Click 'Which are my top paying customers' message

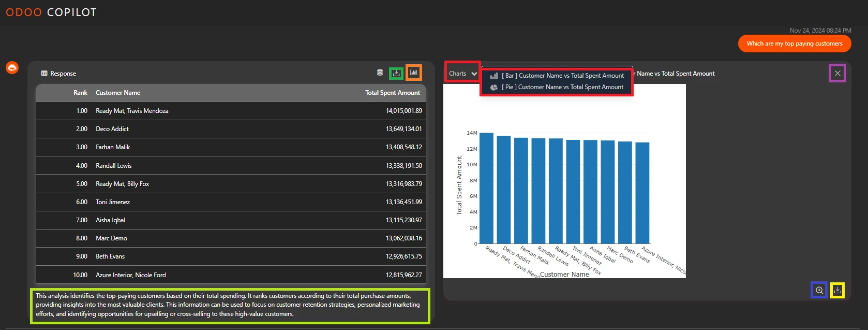tap(794, 44)
